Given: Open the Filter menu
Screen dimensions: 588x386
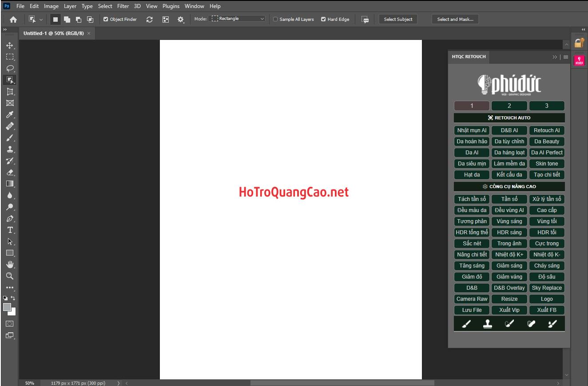Looking at the screenshot, I should pyautogui.click(x=123, y=6).
